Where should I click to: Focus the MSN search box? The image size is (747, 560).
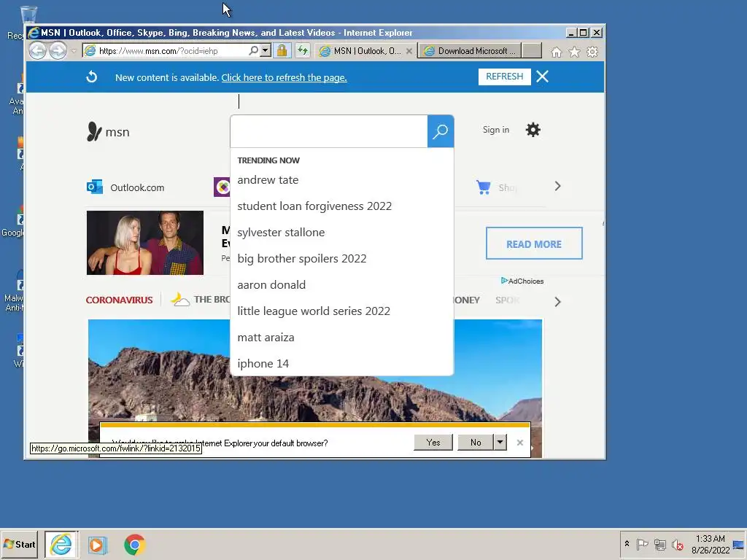tap(329, 131)
